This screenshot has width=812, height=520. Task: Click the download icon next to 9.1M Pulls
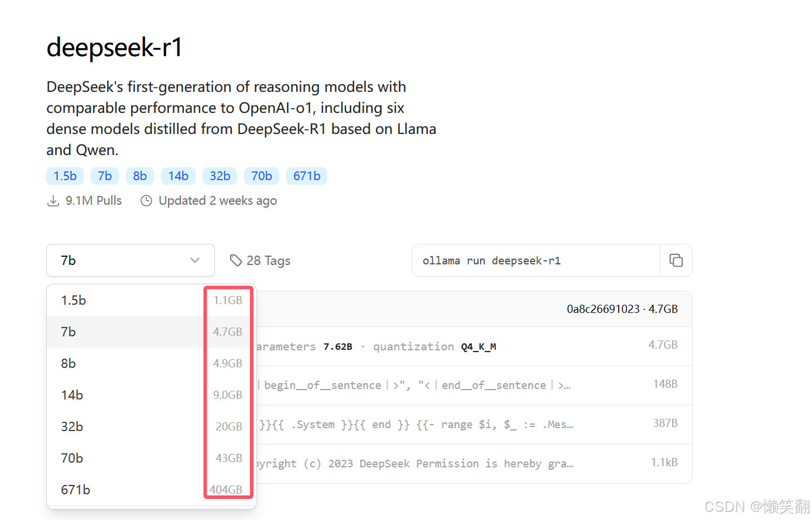coord(53,200)
